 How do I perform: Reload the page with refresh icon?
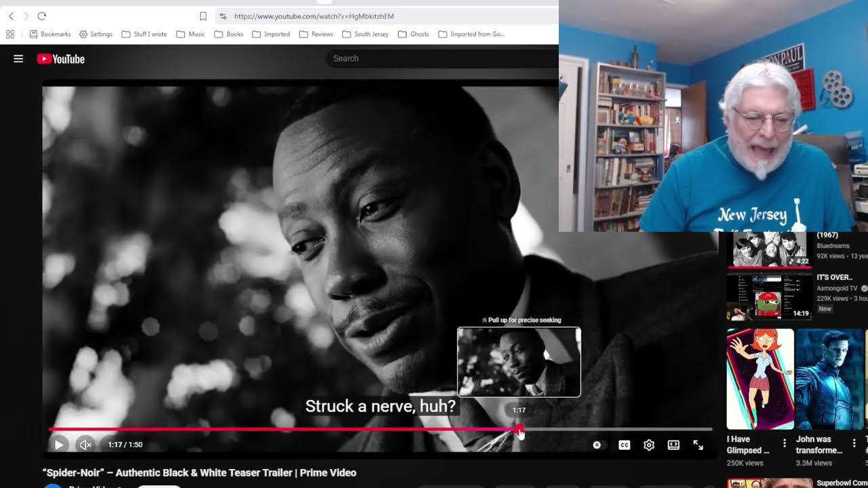coord(42,16)
